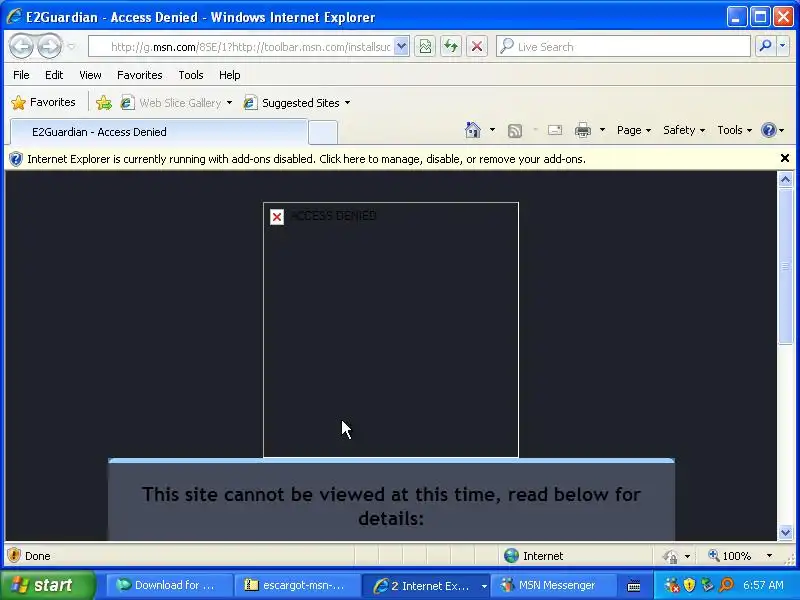This screenshot has width=800, height=600.
Task: Expand the Home button dropdown arrow
Action: click(492, 130)
